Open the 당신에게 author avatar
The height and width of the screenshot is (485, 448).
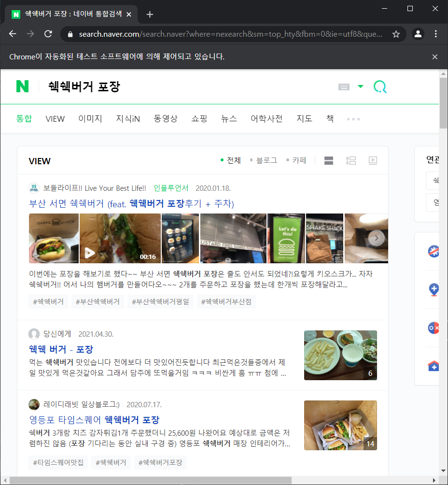click(x=34, y=334)
